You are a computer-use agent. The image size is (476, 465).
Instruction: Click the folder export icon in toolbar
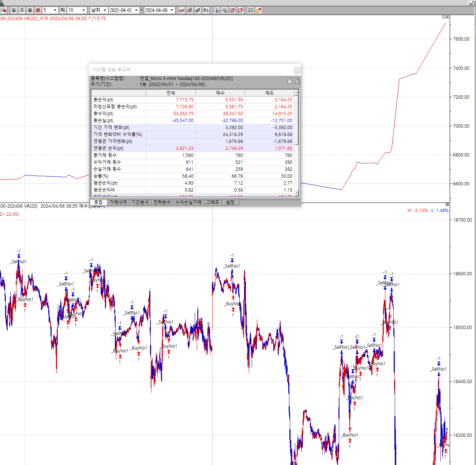259,10
